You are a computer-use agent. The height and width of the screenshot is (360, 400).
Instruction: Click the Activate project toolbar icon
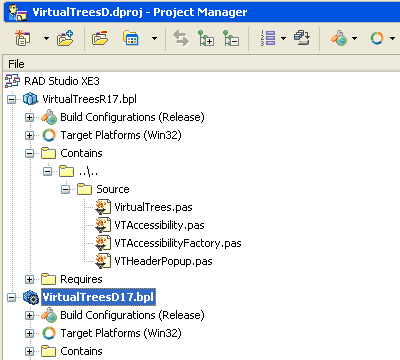23,38
